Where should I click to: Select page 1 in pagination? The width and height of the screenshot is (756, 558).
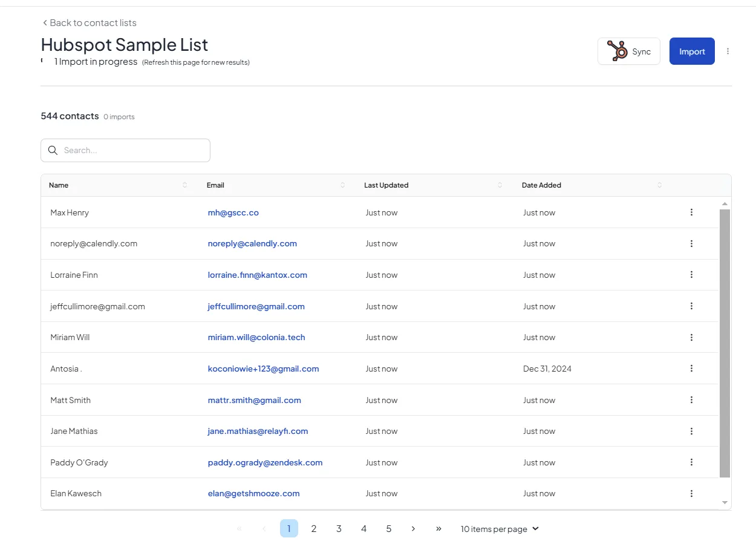pos(289,529)
